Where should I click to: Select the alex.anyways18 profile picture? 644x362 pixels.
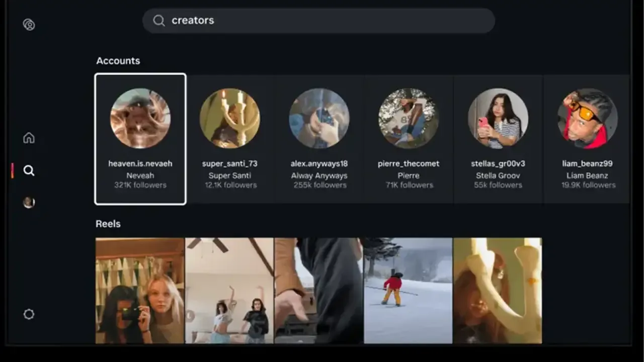pos(319,119)
